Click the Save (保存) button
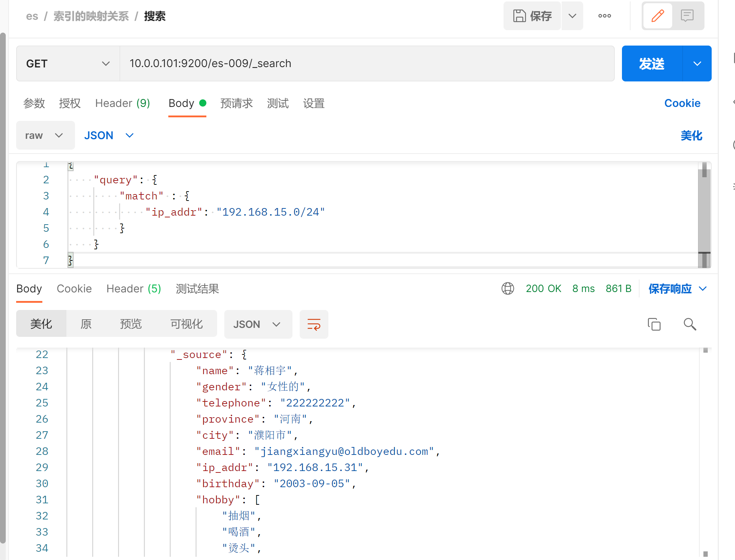Screen dimensions: 735x560 532,16
